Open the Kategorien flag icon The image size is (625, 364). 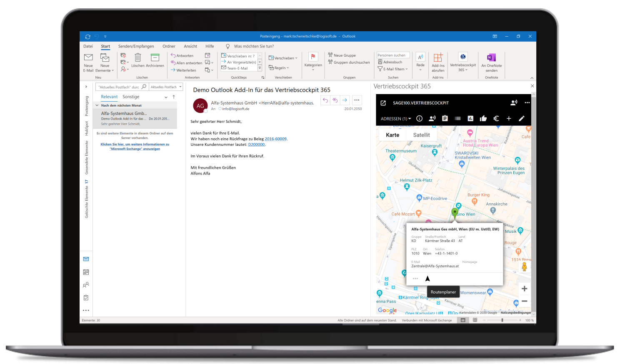(313, 57)
